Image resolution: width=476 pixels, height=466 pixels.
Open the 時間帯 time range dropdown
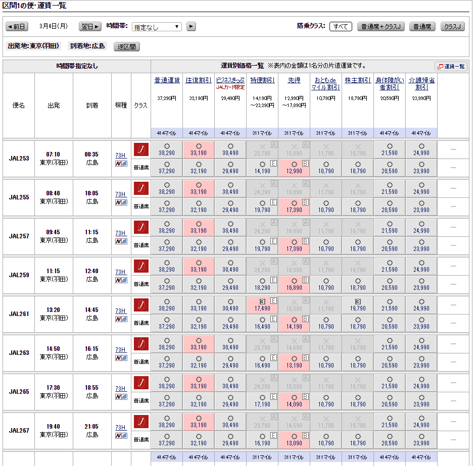click(157, 27)
